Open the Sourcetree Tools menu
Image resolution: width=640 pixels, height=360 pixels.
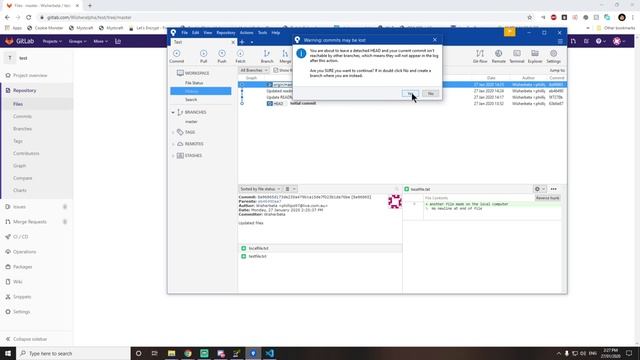point(262,33)
